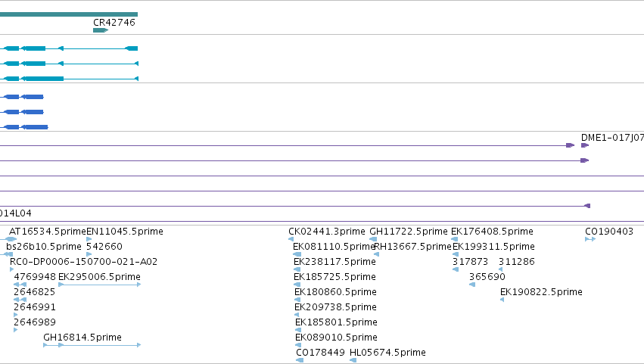Click EK081110.5prime EST label

click(x=333, y=247)
